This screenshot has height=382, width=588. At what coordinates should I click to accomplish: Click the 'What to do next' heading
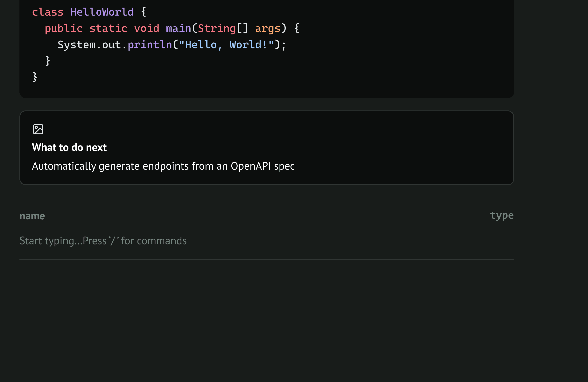(x=69, y=147)
